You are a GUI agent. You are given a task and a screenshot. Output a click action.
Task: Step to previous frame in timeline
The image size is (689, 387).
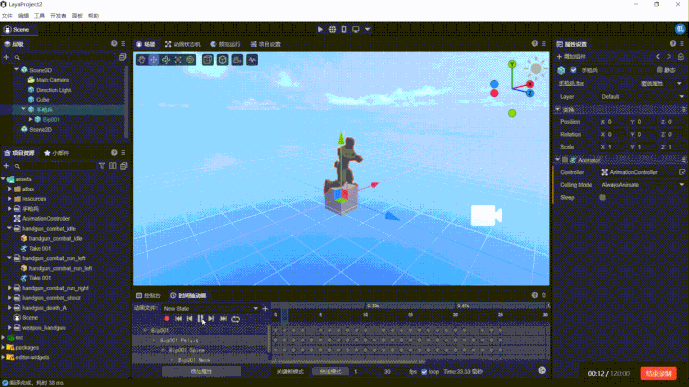tap(189, 318)
